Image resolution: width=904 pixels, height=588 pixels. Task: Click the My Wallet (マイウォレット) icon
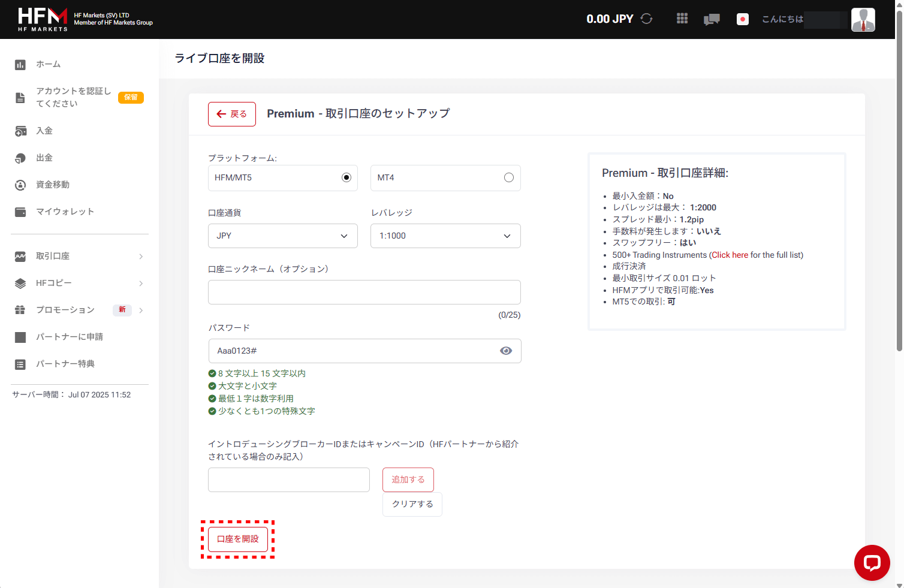[x=20, y=212]
